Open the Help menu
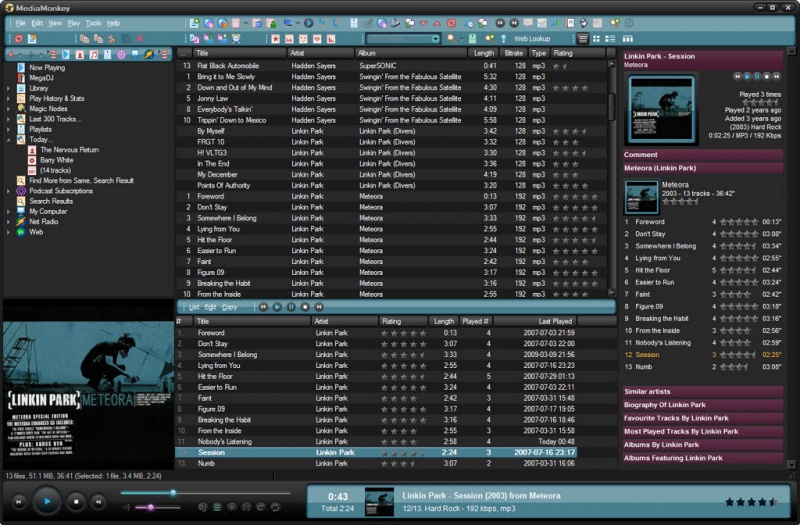This screenshot has width=800, height=525. (x=113, y=23)
